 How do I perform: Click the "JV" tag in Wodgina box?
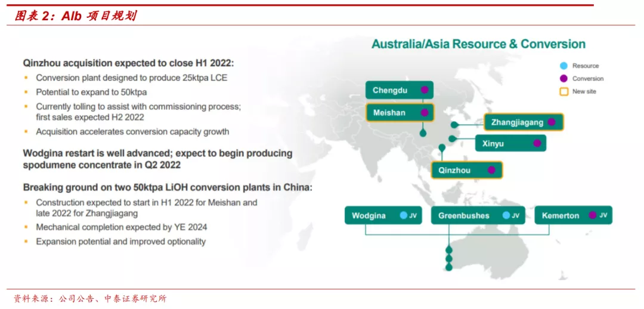[413, 215]
